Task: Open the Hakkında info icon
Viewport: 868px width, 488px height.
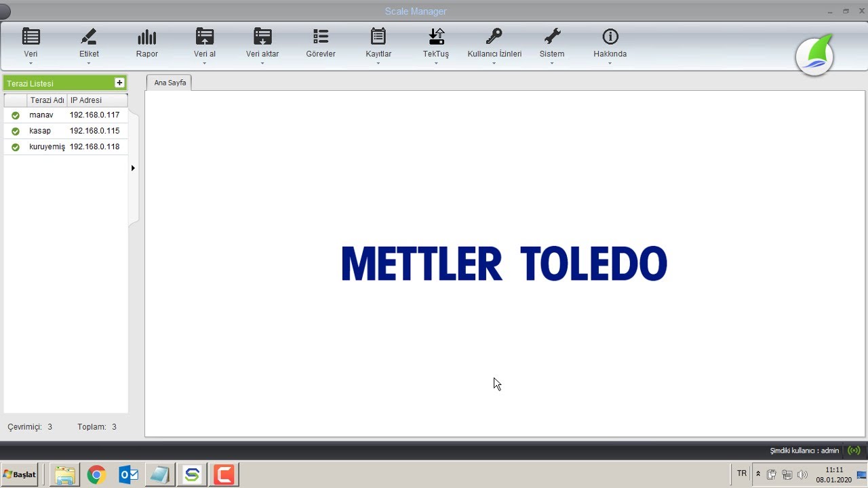Action: click(610, 37)
